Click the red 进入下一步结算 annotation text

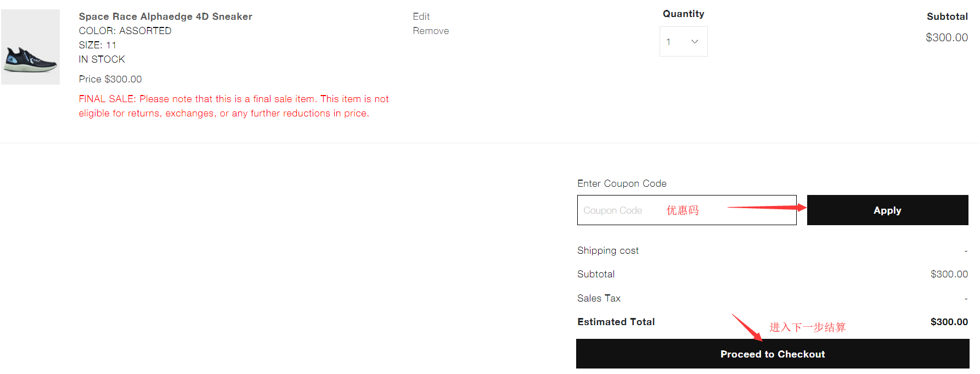click(x=807, y=327)
